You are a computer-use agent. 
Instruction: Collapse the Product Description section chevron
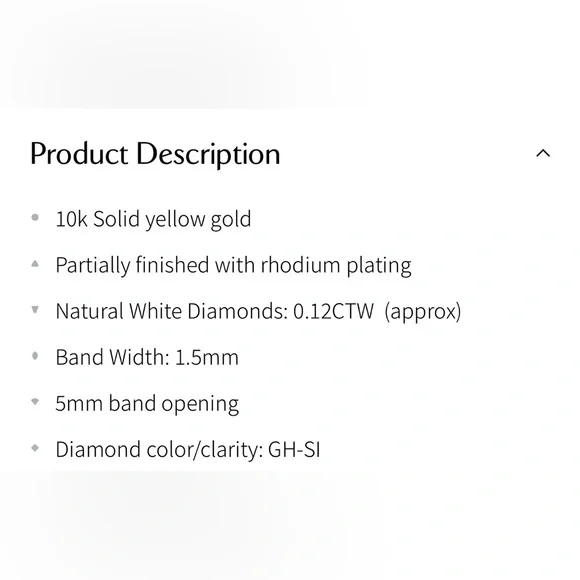coord(543,153)
